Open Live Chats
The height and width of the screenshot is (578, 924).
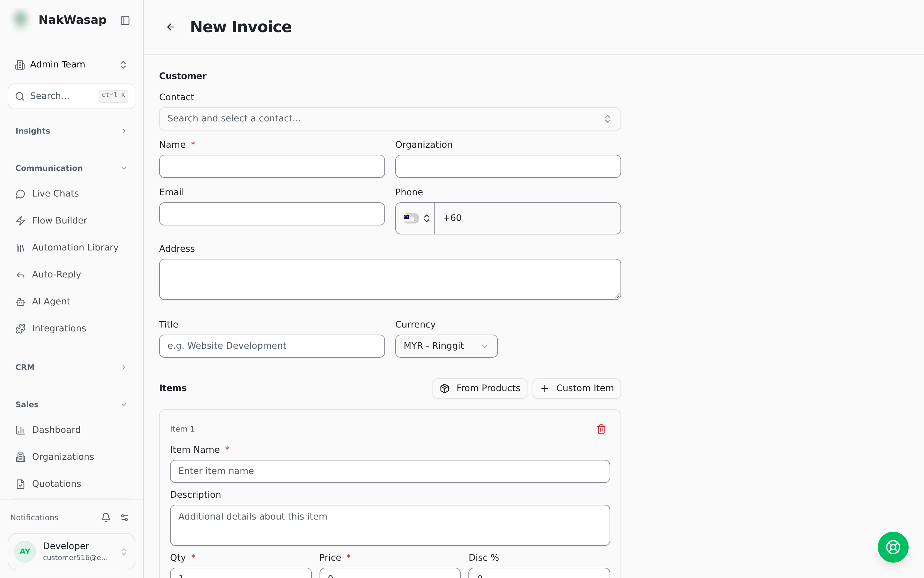(72, 193)
